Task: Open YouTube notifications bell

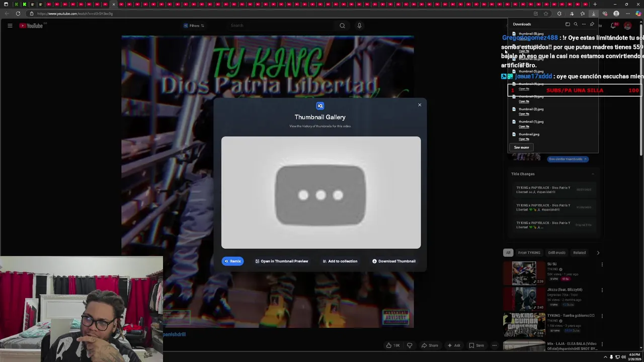Action: (613, 26)
